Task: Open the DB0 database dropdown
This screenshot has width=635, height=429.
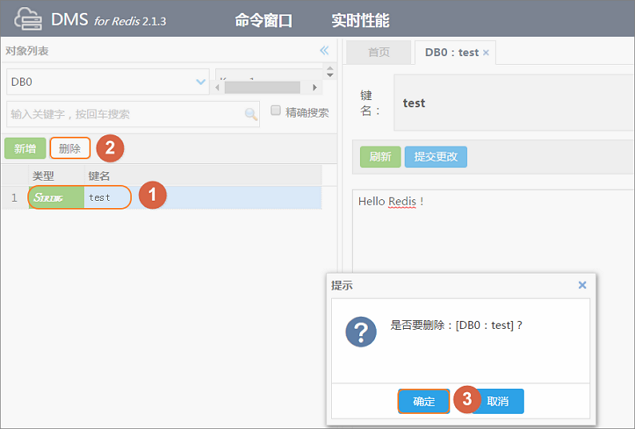Action: point(108,82)
